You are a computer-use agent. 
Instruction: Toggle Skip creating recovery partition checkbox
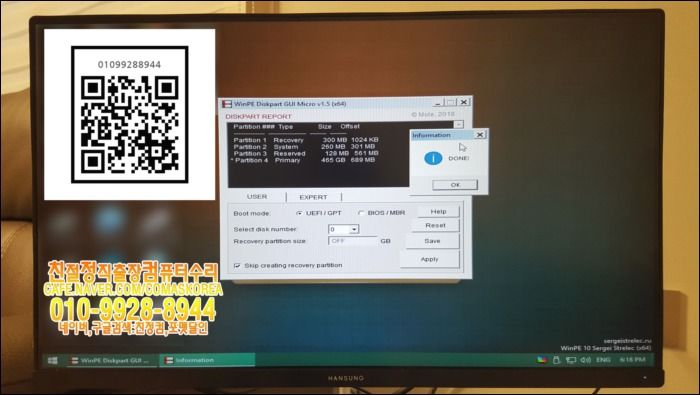pyautogui.click(x=237, y=266)
